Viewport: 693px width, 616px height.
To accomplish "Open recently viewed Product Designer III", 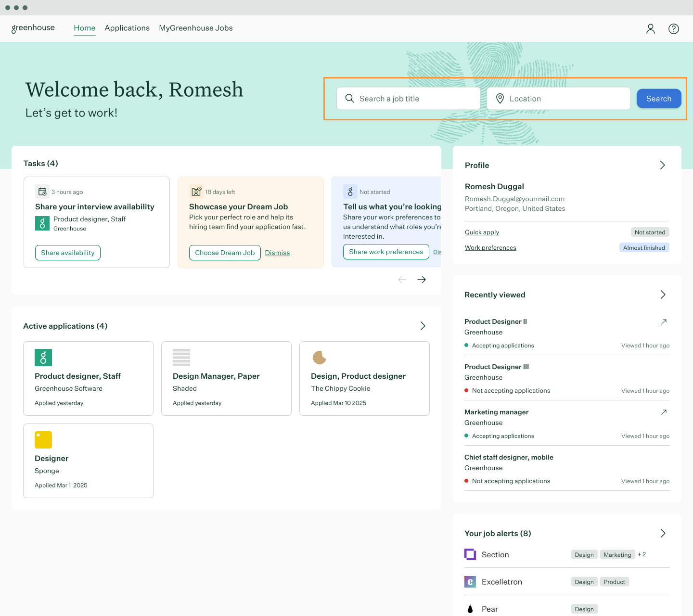I will pyautogui.click(x=497, y=367).
